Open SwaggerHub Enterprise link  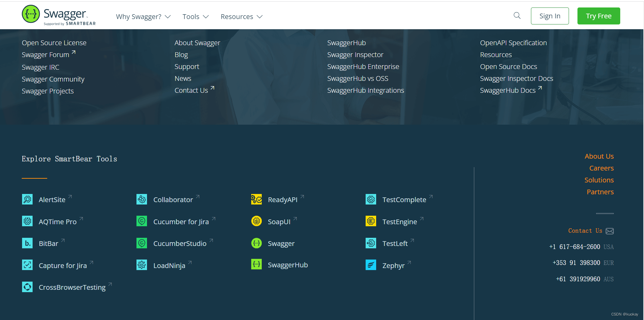[363, 67]
